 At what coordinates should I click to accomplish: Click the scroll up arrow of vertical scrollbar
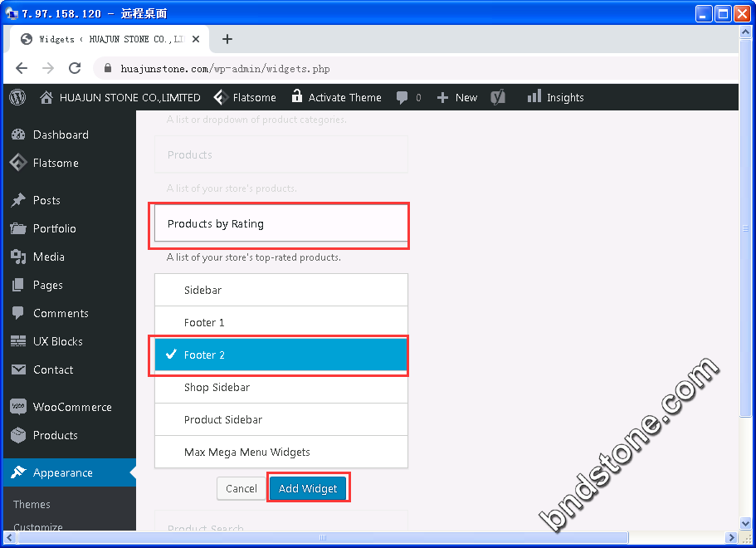(745, 32)
